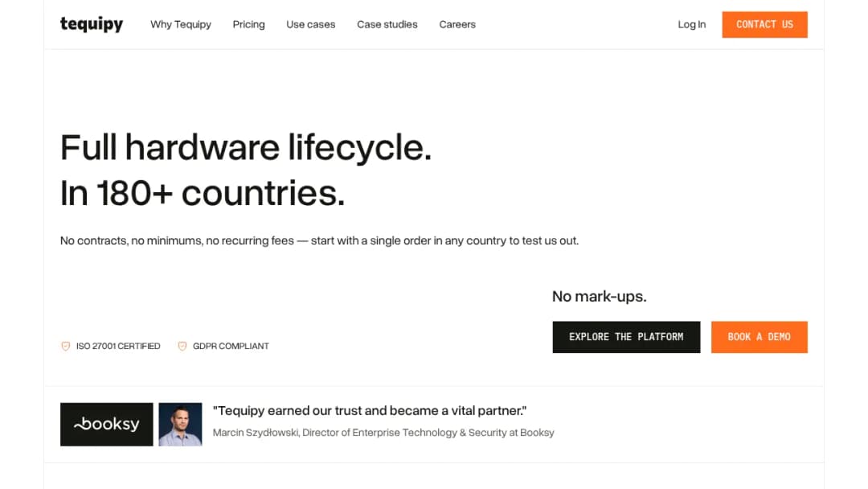Click the Explore the Platform button
Viewport: 868px width, 489px height.
coord(626,337)
